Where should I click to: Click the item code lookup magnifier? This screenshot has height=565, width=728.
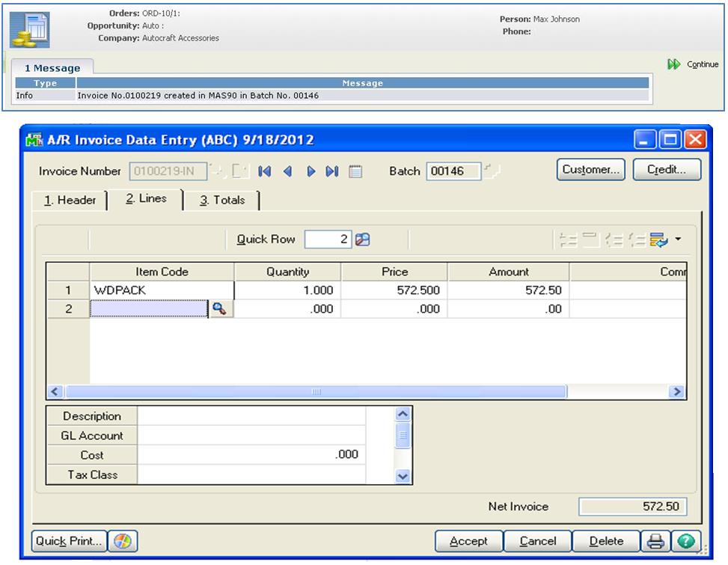[x=220, y=308]
